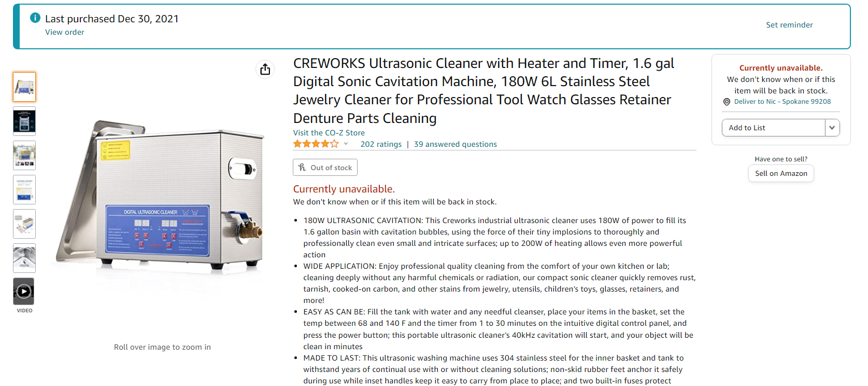Select the fourth product thumbnail
Screen dimensions: 868x386
click(24, 189)
